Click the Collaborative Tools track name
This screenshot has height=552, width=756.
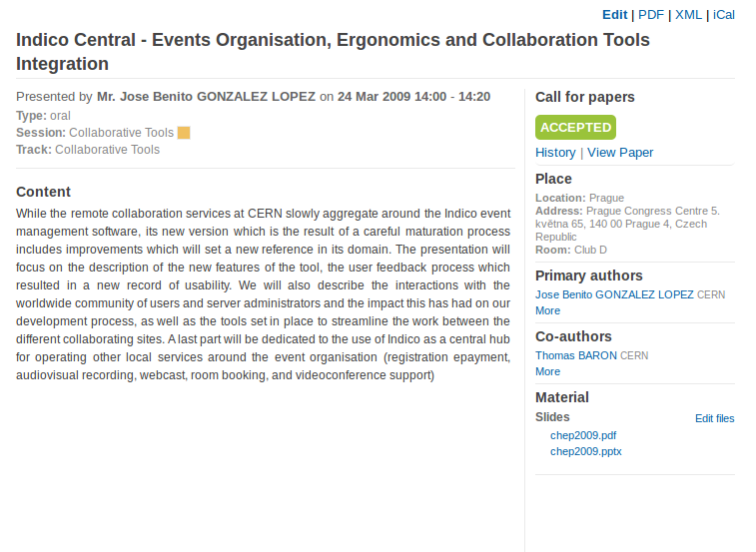[107, 150]
